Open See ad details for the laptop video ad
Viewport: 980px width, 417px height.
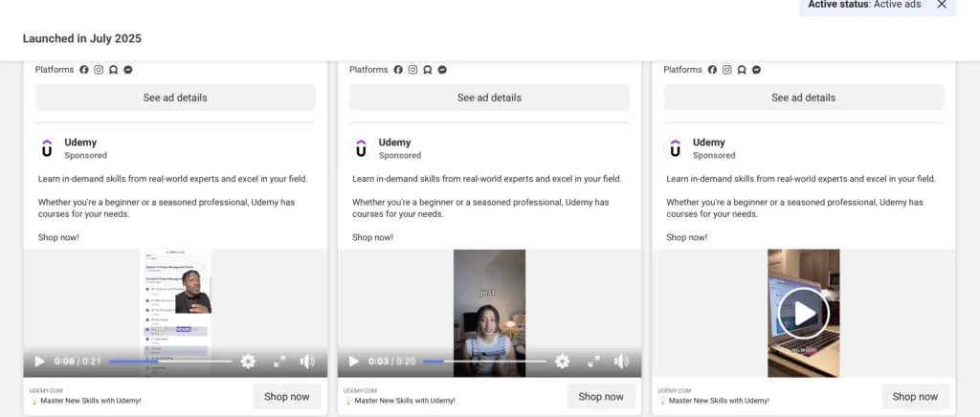click(803, 98)
